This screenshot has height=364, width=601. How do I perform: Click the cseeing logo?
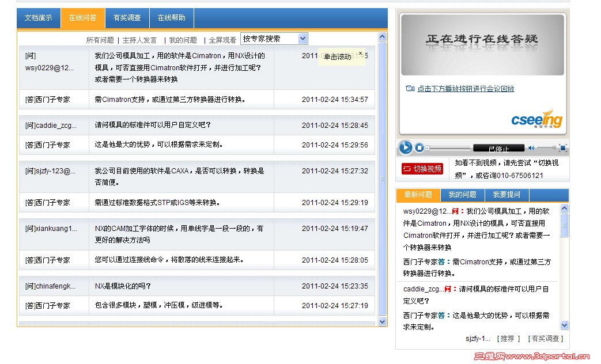[536, 119]
